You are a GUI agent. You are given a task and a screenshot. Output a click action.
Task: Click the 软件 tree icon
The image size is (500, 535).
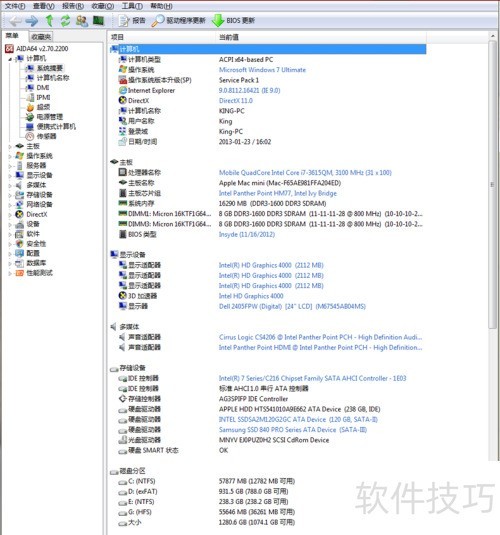point(20,234)
